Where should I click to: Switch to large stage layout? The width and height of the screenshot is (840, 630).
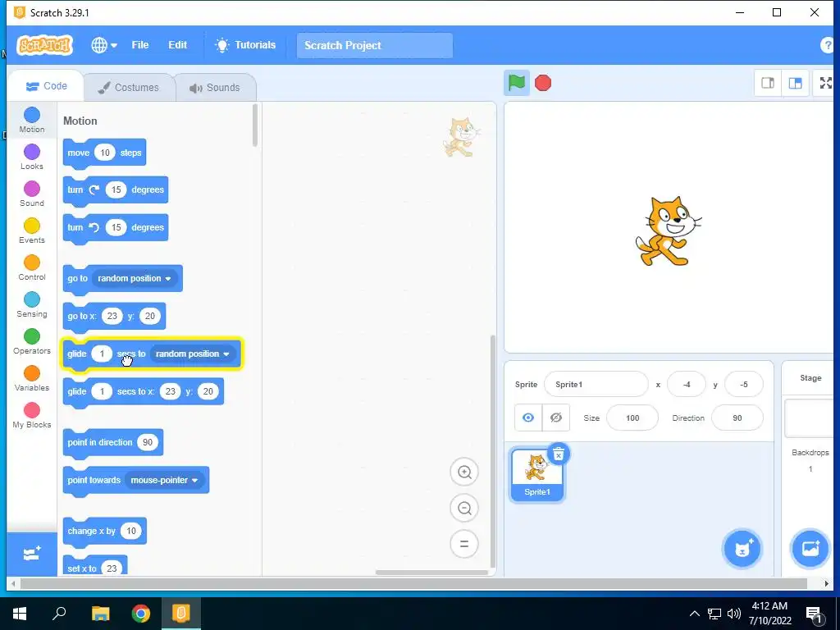pos(795,83)
